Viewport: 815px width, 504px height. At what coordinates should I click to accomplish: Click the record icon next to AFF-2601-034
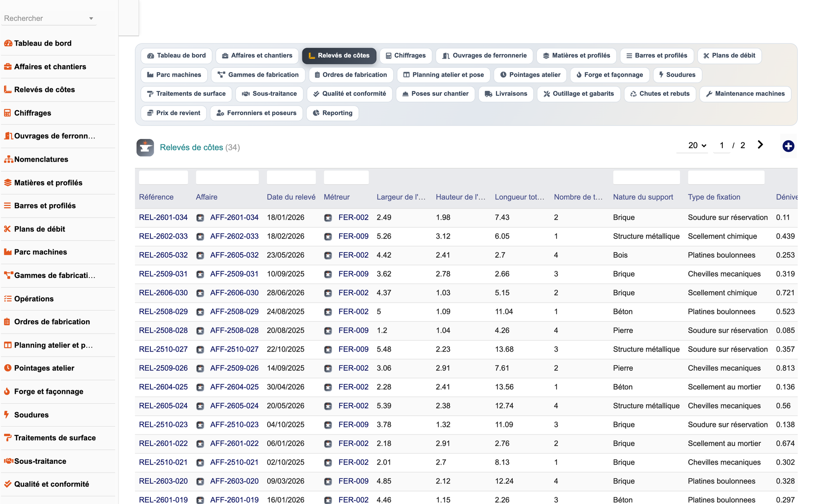tap(201, 218)
